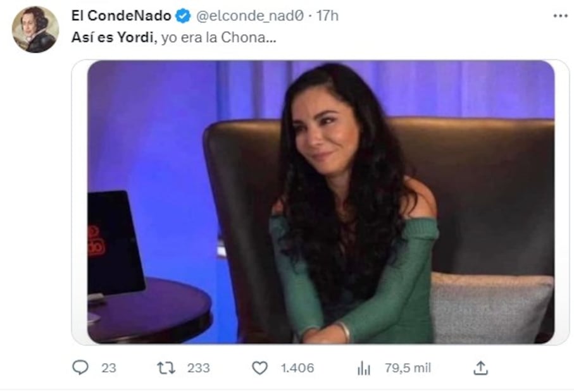Image resolution: width=574 pixels, height=392 pixels.
Task: Open the @elconde_nad0 handle link
Action: (x=249, y=16)
